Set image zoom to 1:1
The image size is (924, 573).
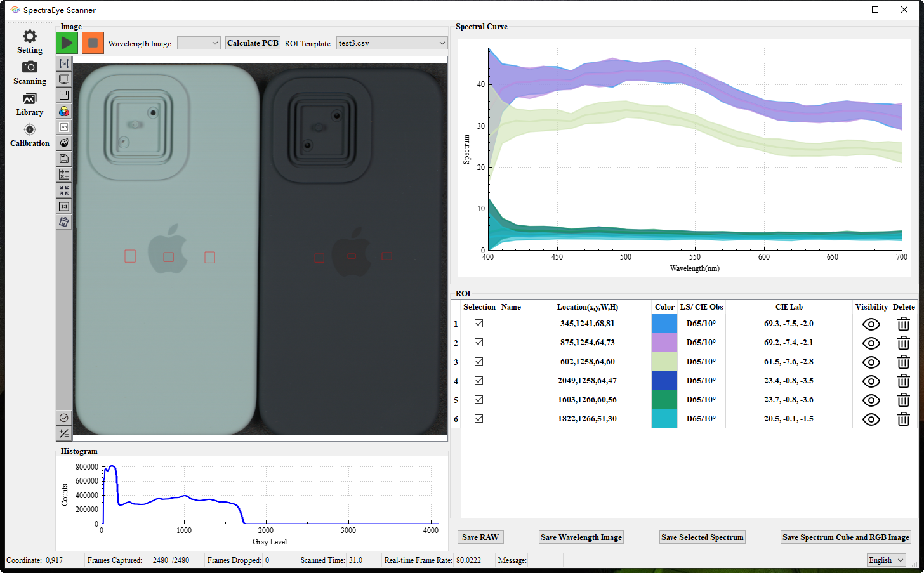[x=64, y=206]
